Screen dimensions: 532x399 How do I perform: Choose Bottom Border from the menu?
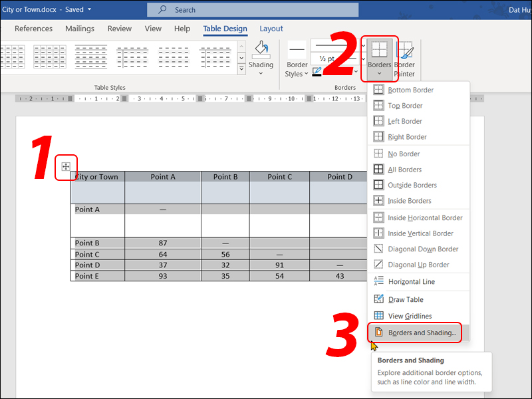point(410,90)
